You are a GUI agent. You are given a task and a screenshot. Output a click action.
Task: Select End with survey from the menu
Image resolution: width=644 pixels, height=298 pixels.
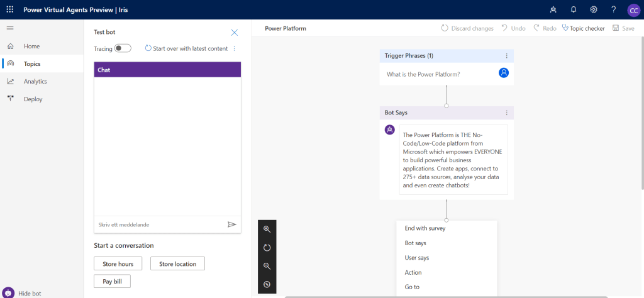click(425, 228)
